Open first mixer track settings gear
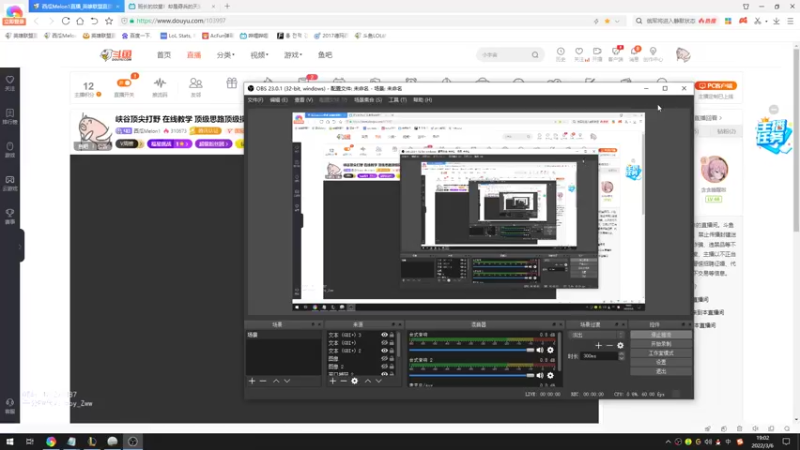This screenshot has width=800, height=450. (x=550, y=350)
